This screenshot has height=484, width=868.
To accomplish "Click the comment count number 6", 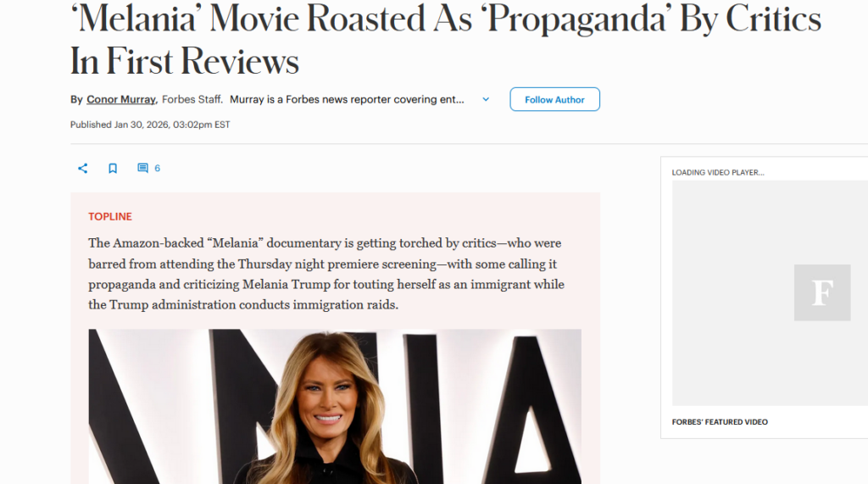I will pos(157,169).
